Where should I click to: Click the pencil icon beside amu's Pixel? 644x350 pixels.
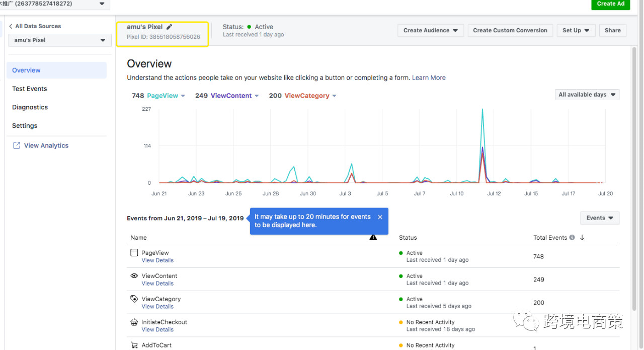(170, 27)
